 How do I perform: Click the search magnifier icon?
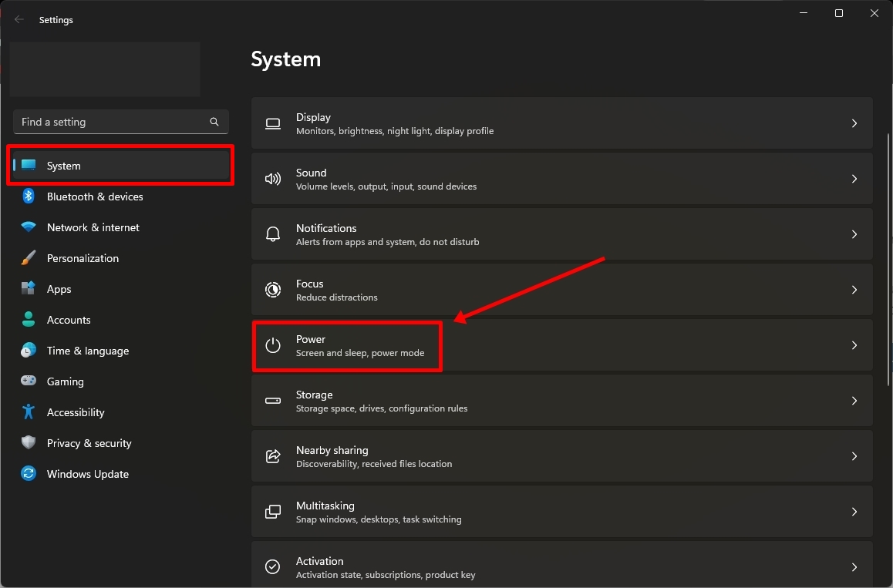point(214,122)
